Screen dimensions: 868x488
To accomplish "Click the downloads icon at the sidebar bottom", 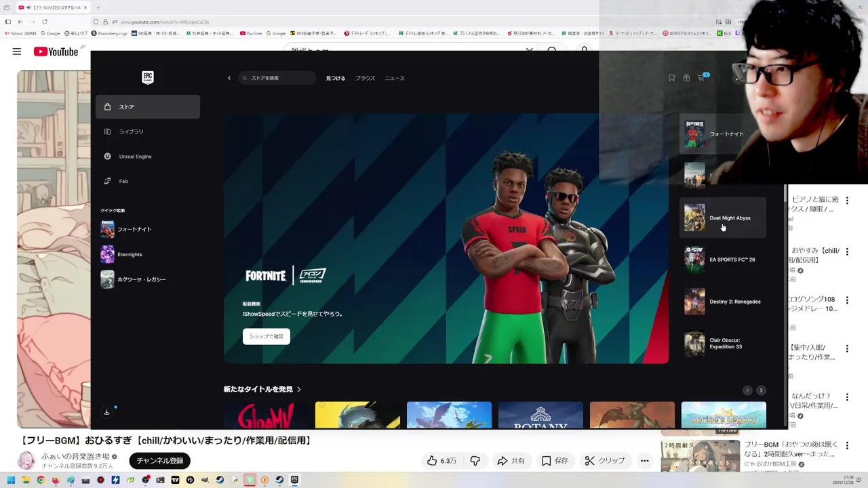I will click(106, 412).
